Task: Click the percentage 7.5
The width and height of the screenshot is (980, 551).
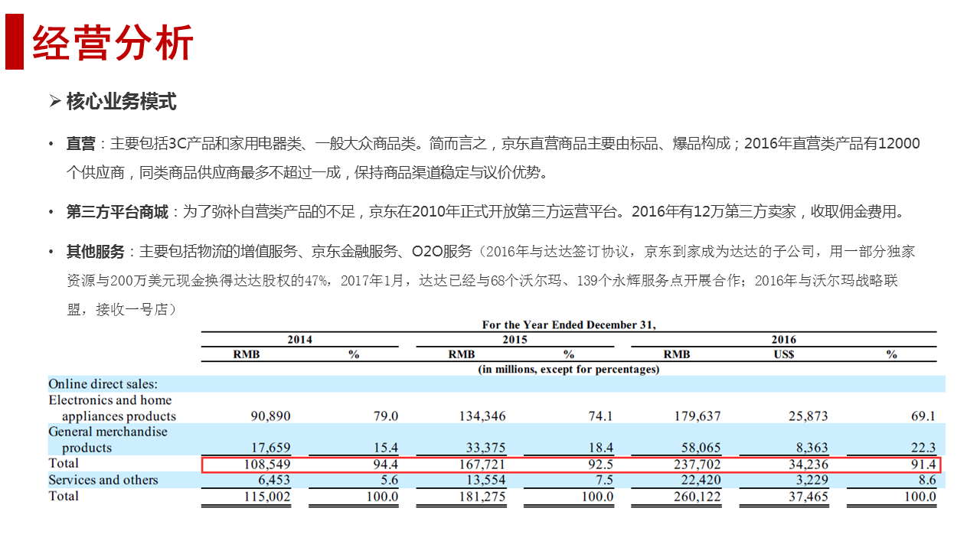Action: point(604,481)
